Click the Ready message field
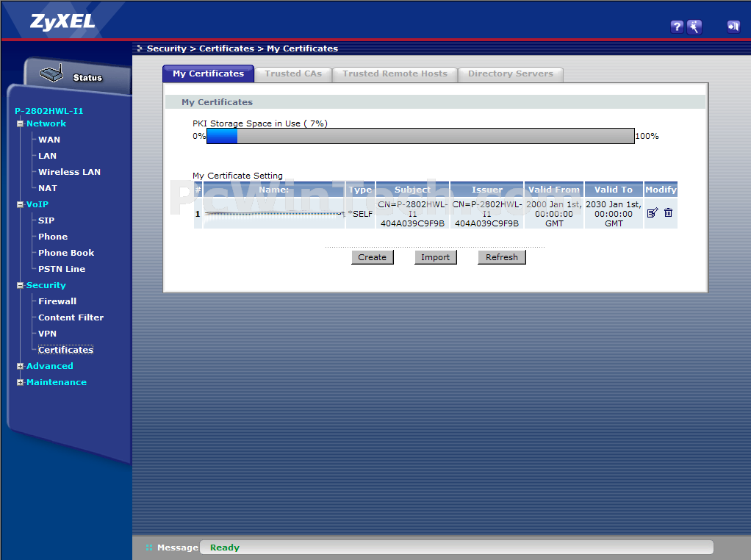This screenshot has width=751, height=560. pos(456,548)
